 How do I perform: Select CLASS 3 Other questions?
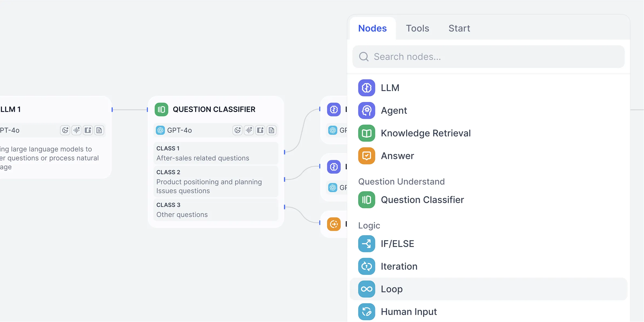tap(216, 210)
